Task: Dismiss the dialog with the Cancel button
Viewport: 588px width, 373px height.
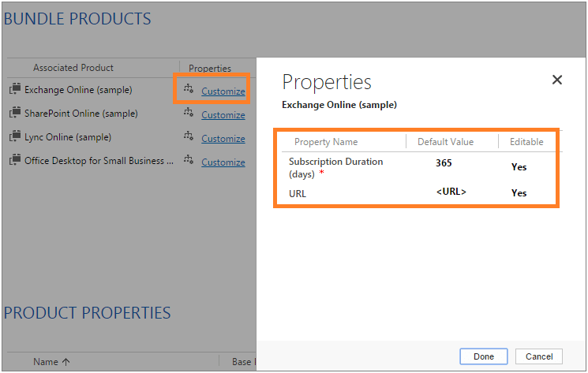Action: point(539,356)
